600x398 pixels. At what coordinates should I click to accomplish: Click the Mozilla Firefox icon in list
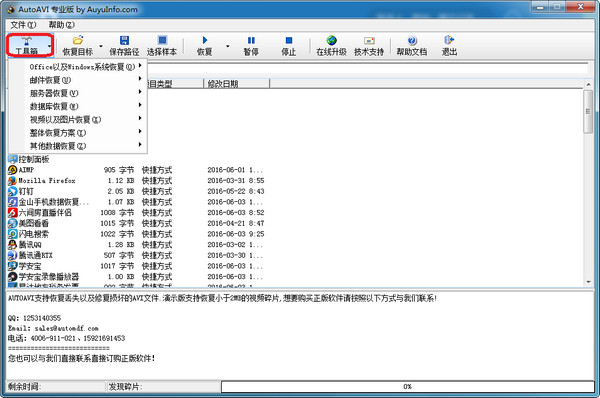point(13,181)
